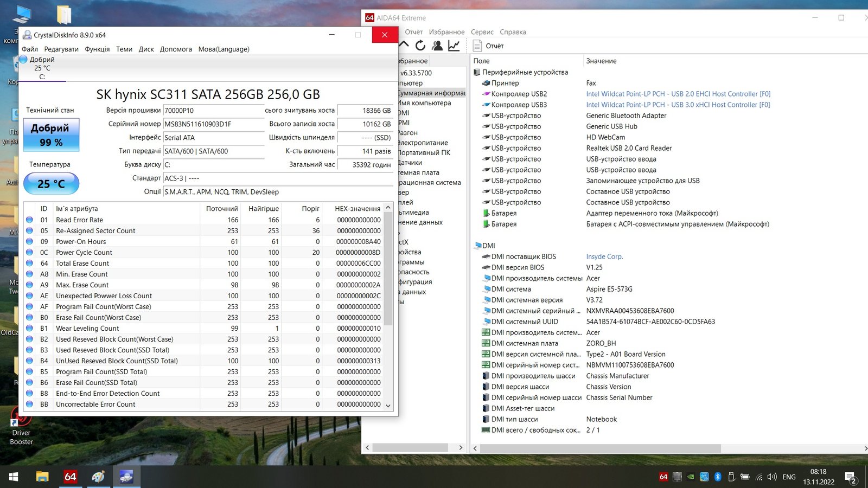Click the Ім'я атрибута column header
Image resolution: width=868 pixels, height=488 pixels.
126,209
